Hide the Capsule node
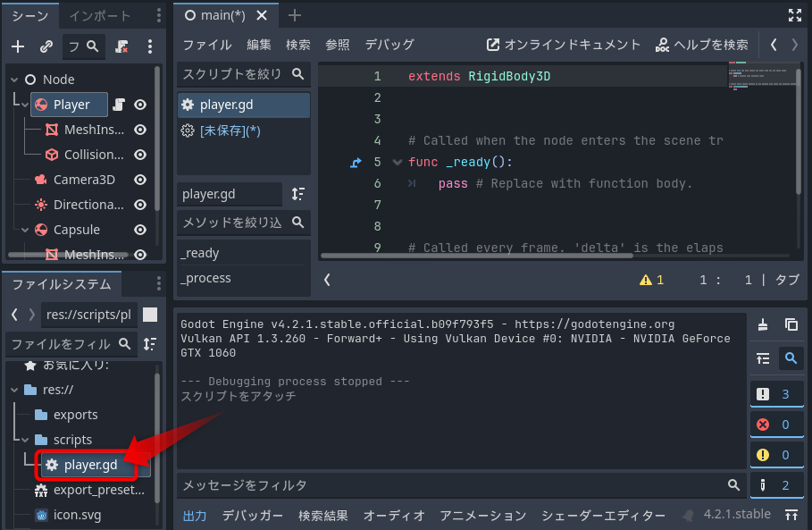This screenshot has height=530, width=812. (139, 230)
